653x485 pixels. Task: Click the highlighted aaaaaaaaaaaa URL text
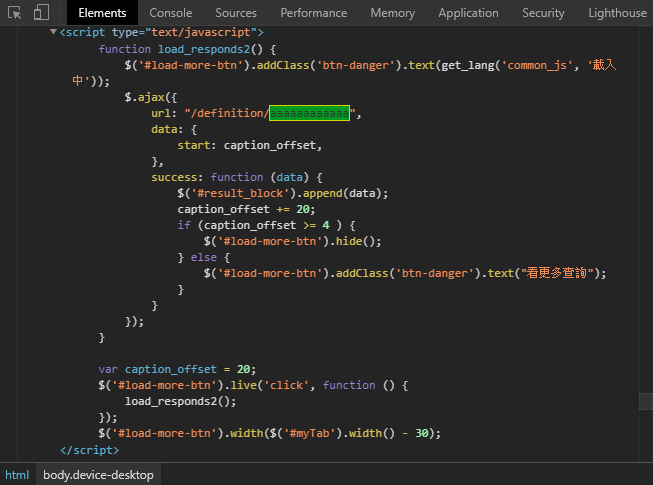coord(309,113)
